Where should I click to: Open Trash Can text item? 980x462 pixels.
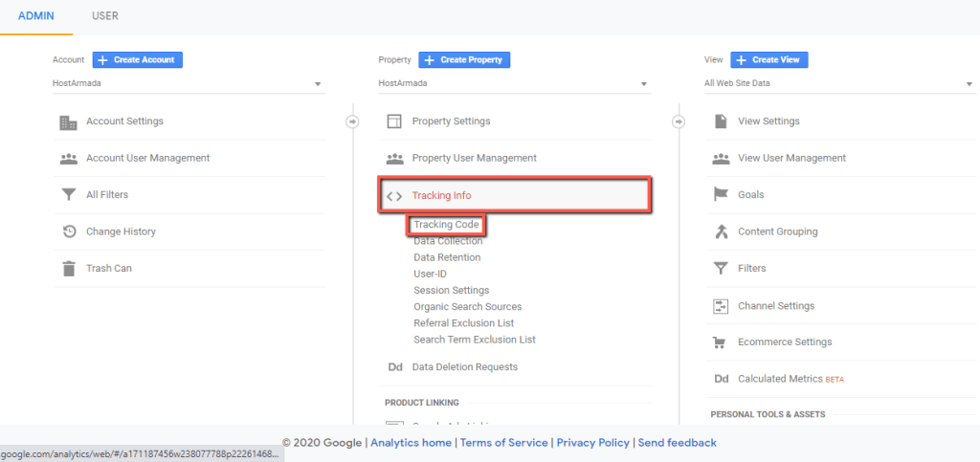[109, 269]
